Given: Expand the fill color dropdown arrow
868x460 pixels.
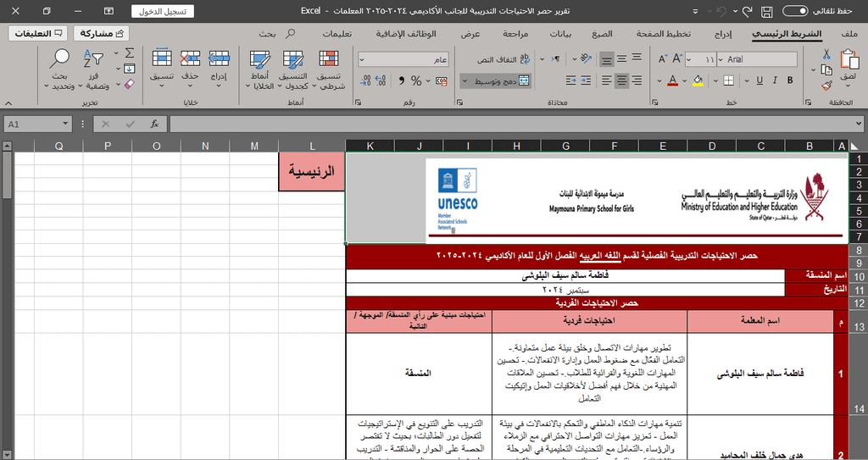Looking at the screenshot, I should coord(685,81).
